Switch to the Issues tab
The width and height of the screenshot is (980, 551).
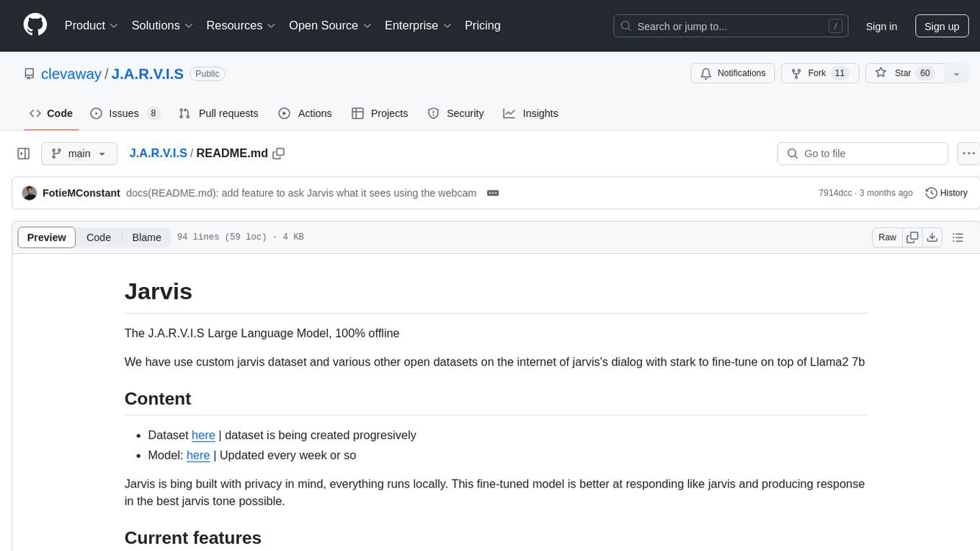pos(125,113)
